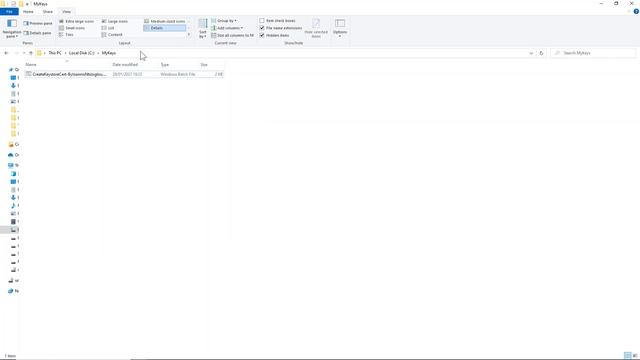Viewport: 640px width, 360px height.
Task: Click Local Disk (C:) in address path
Action: pos(81,53)
